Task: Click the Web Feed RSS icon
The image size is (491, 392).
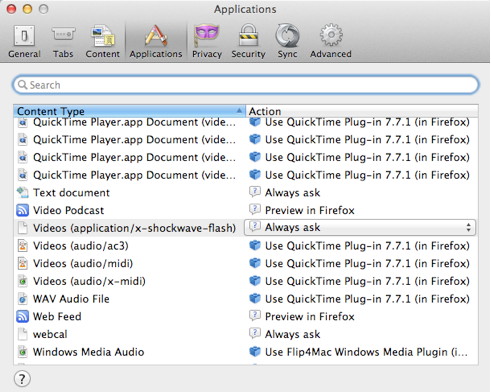Action: tap(22, 316)
